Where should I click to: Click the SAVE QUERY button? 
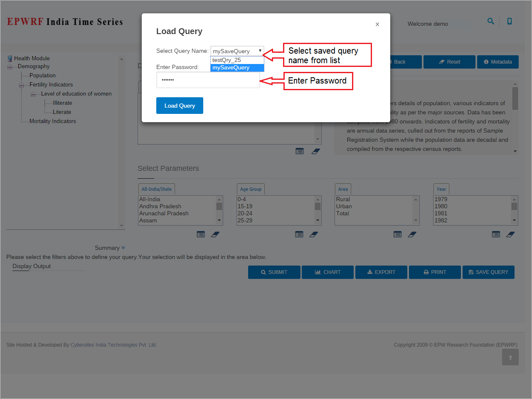[x=488, y=272]
